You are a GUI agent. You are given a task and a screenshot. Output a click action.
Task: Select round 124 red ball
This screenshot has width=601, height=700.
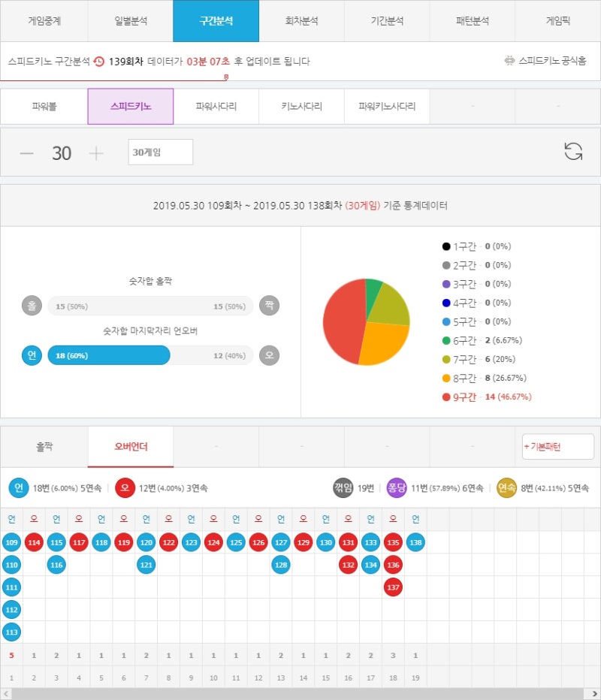coord(213,542)
